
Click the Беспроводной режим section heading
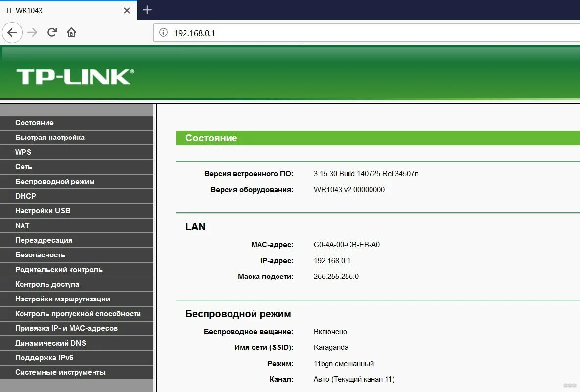[x=238, y=314]
